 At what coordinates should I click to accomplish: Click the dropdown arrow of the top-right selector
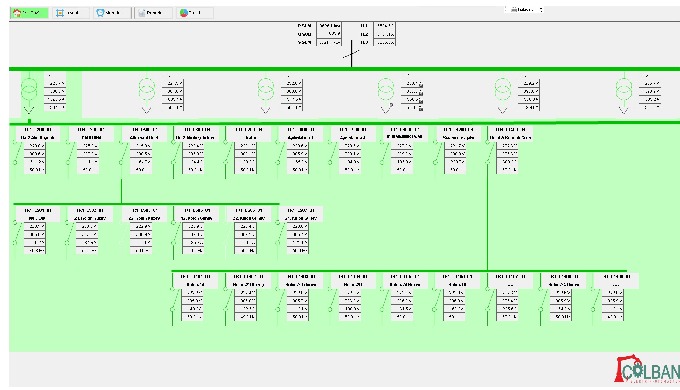pos(540,9)
